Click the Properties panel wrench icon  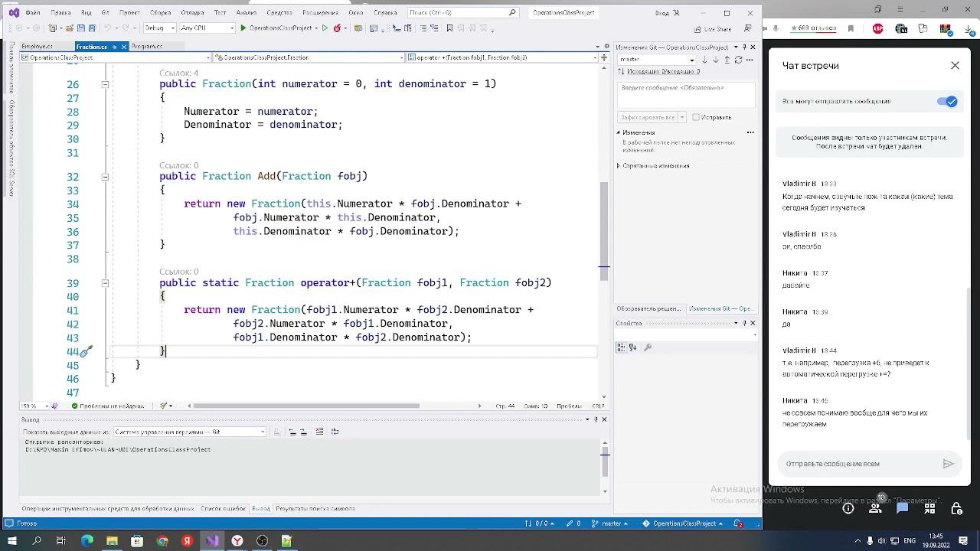(648, 347)
